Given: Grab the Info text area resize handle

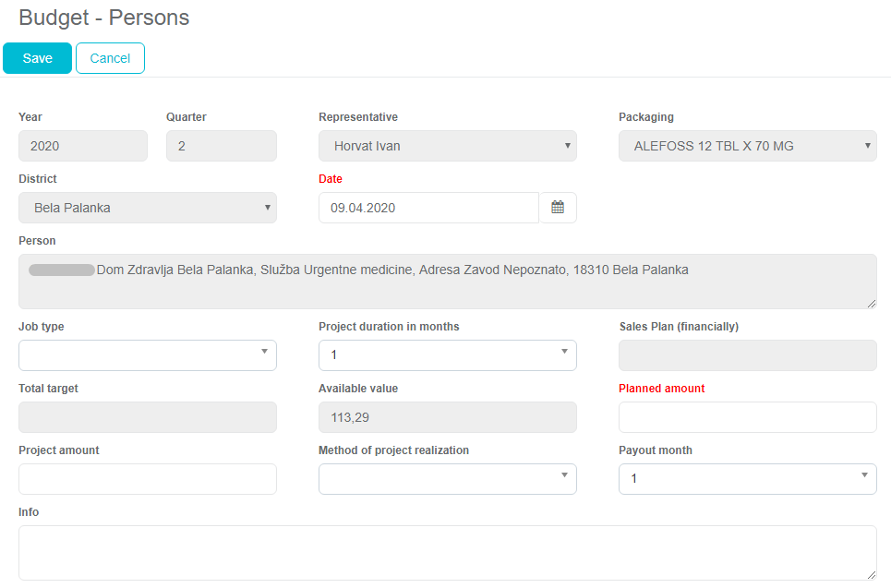Looking at the screenshot, I should tap(872, 575).
